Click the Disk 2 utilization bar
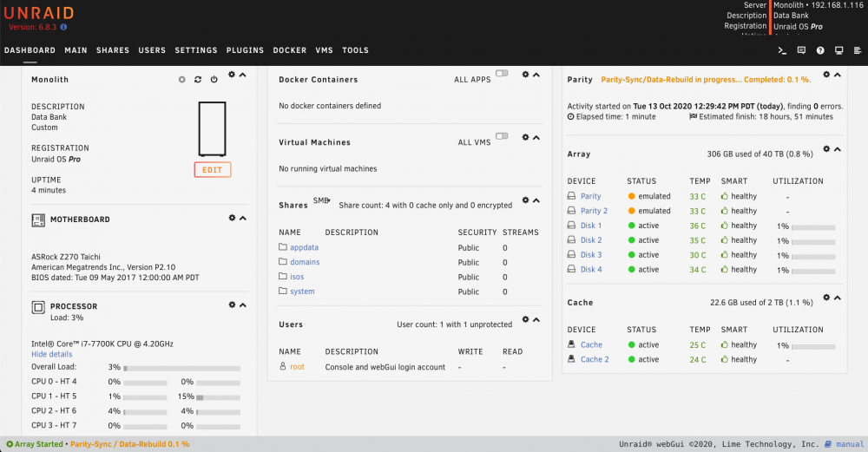Screen dimensions: 868x452 tap(813, 242)
